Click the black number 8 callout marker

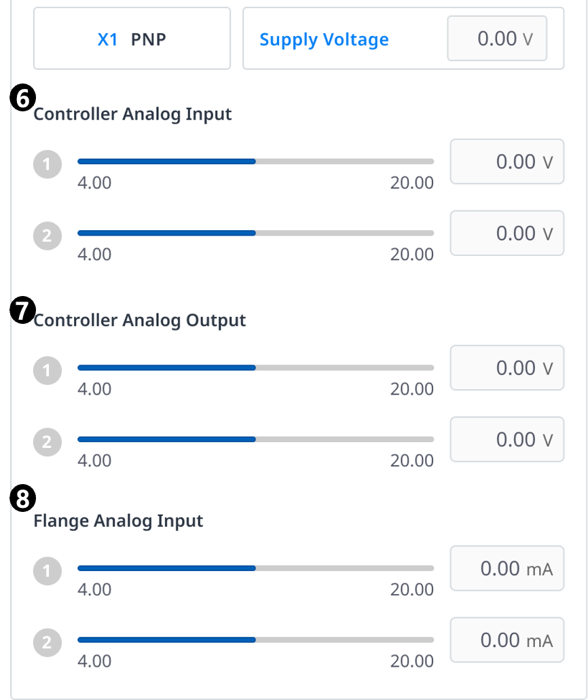pos(21,499)
